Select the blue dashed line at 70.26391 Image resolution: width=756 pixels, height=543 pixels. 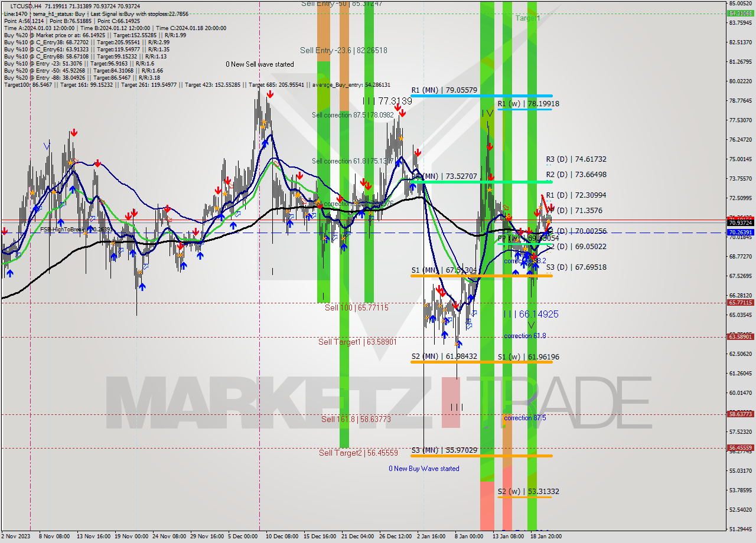354,232
